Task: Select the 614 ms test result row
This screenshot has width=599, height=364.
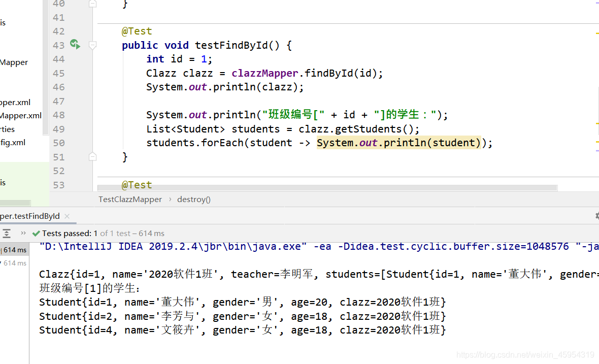Action: (14, 250)
